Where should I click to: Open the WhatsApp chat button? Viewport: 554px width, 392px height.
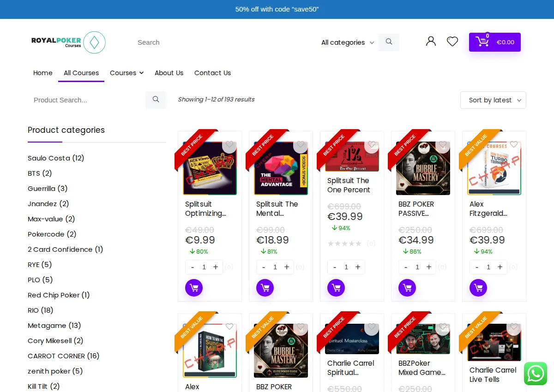point(536,374)
